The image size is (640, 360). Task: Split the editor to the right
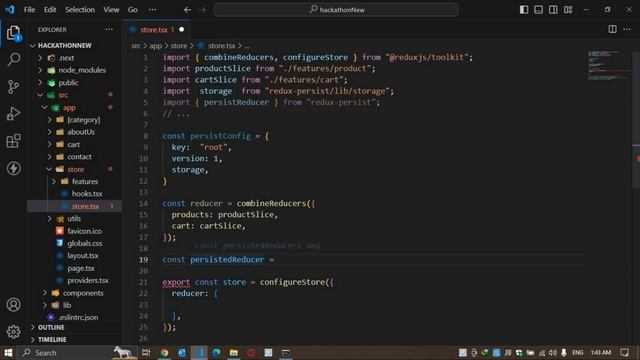point(612,29)
